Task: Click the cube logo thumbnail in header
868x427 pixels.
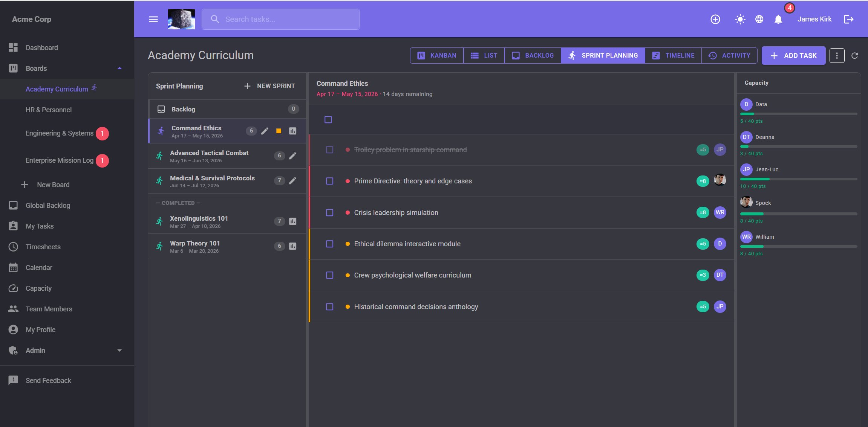Action: (x=181, y=19)
